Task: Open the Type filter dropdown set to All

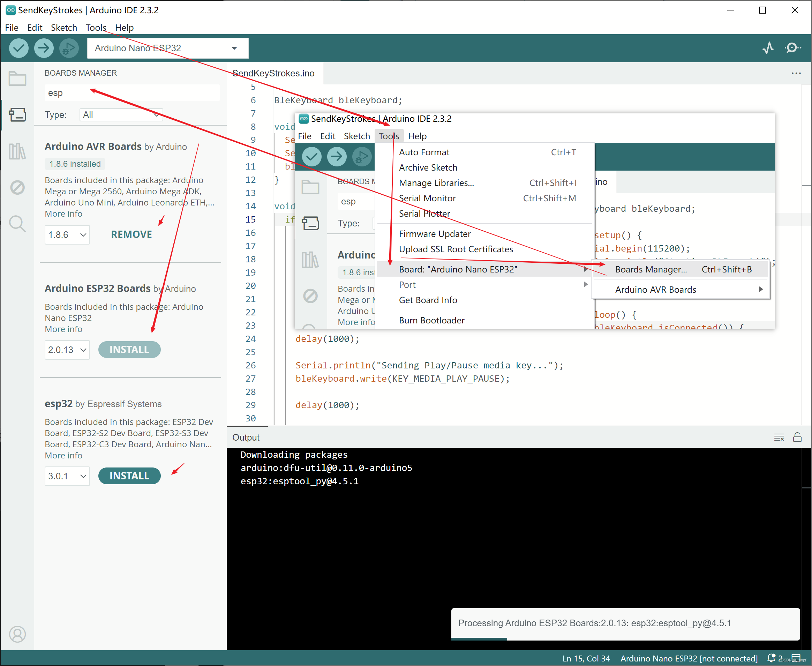Action: pos(121,115)
